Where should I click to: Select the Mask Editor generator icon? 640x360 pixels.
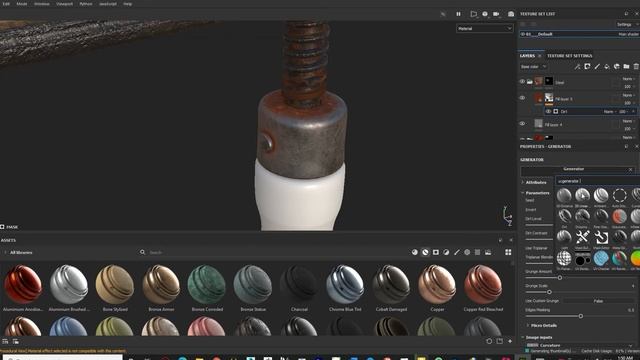tap(601, 237)
